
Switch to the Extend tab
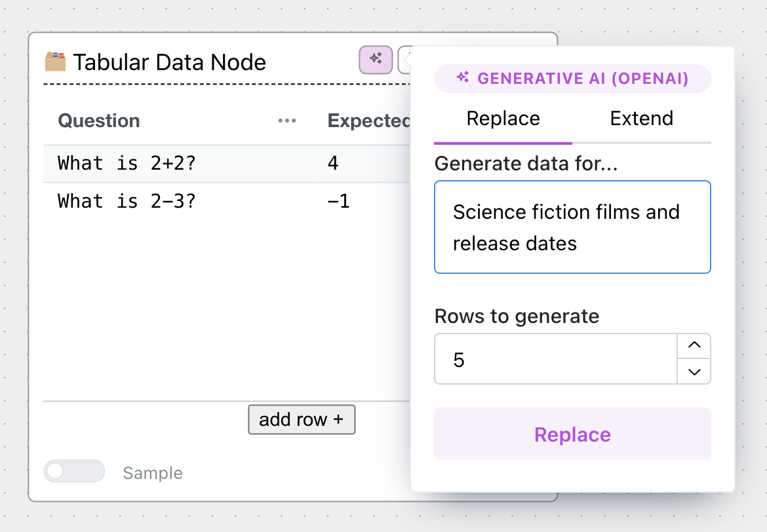tap(641, 119)
